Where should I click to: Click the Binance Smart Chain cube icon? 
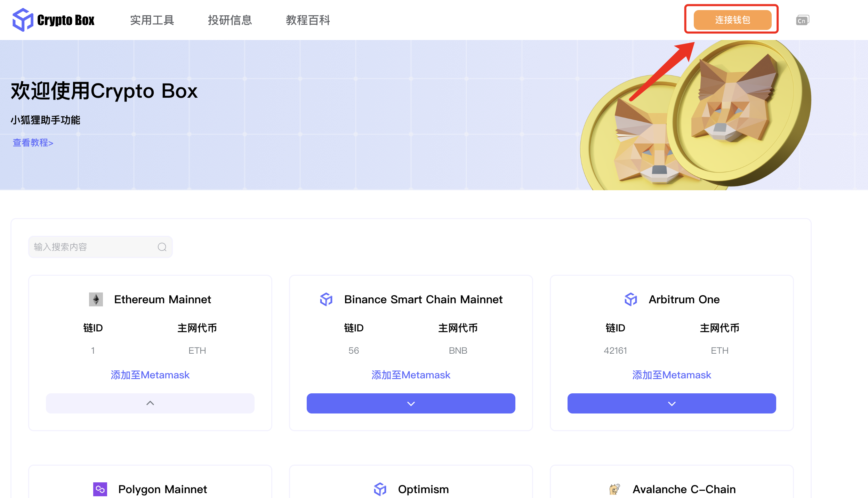[x=326, y=299]
